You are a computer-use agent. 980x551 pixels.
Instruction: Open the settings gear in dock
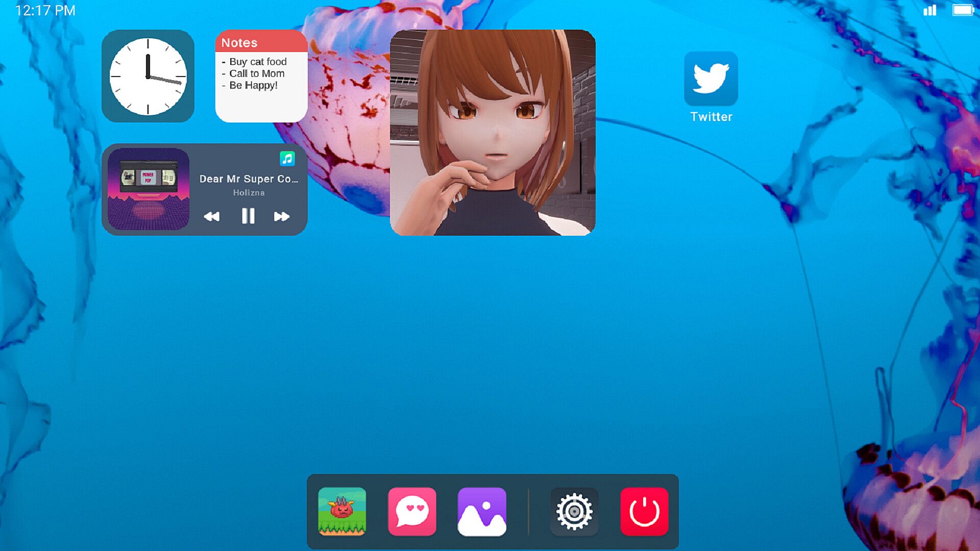tap(574, 511)
